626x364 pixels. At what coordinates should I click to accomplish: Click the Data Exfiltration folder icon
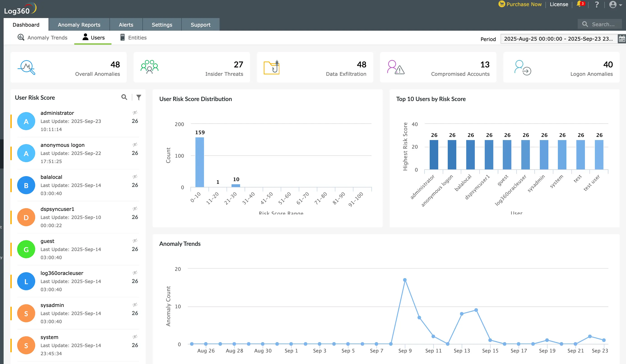[271, 67]
